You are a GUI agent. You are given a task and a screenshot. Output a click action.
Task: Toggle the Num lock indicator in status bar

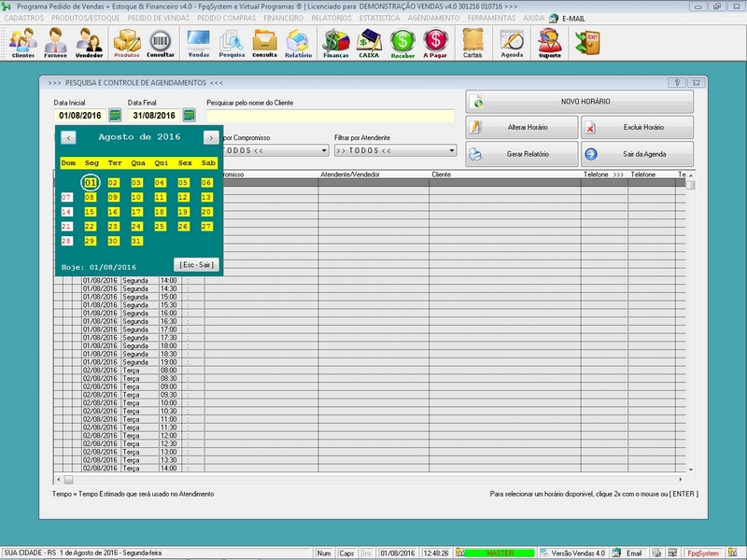tap(323, 553)
